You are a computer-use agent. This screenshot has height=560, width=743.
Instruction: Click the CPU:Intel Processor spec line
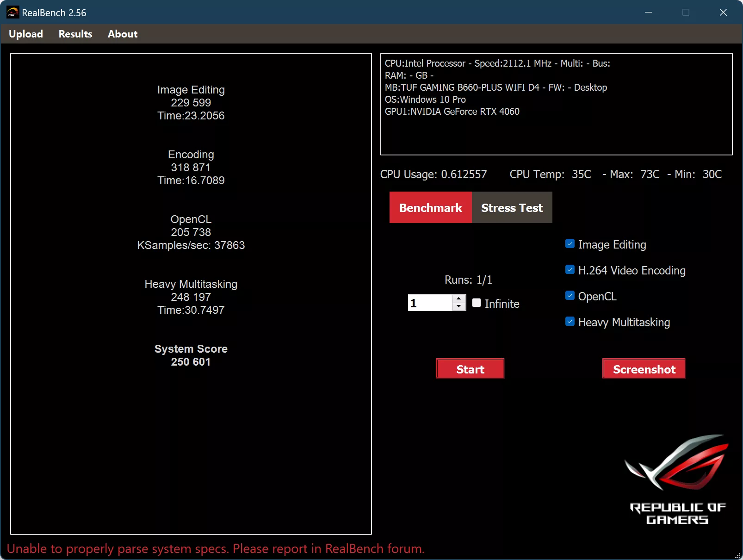497,63
